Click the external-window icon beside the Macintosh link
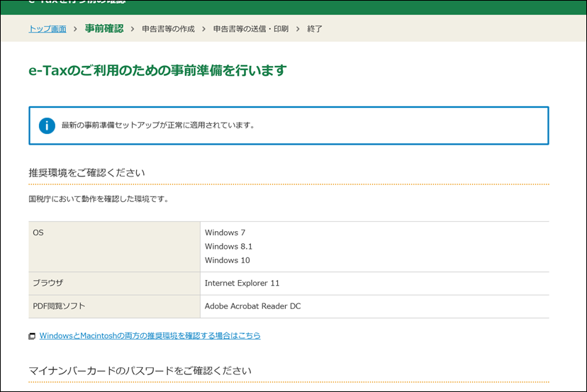This screenshot has height=392, width=587. point(32,336)
